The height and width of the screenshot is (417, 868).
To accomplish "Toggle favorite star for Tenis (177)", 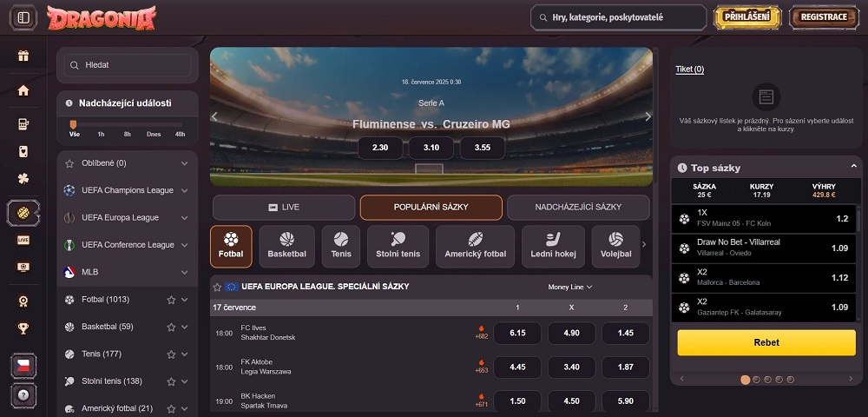I will click(171, 354).
